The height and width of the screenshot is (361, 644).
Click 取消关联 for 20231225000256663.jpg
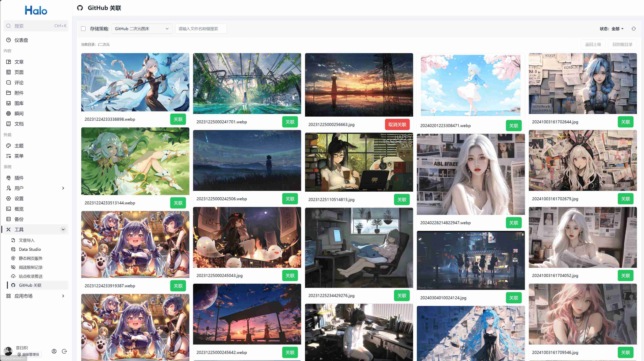click(x=397, y=124)
